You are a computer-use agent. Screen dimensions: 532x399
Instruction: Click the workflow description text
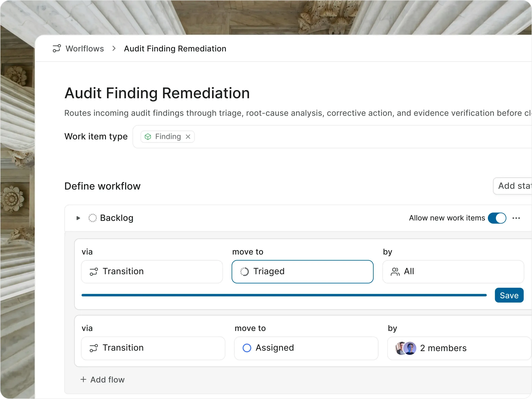(x=298, y=113)
